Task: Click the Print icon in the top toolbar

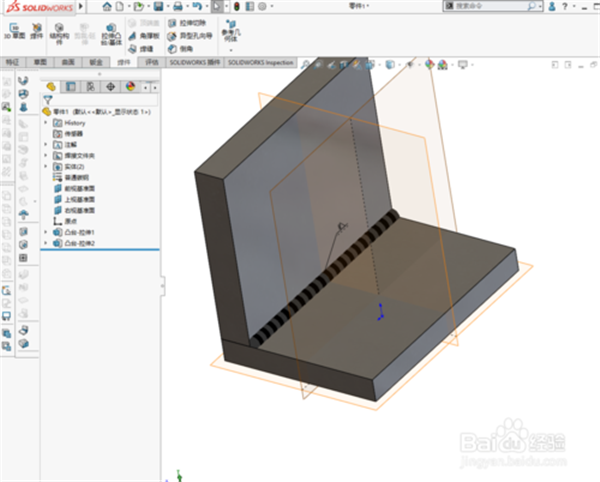Action: click(x=178, y=6)
